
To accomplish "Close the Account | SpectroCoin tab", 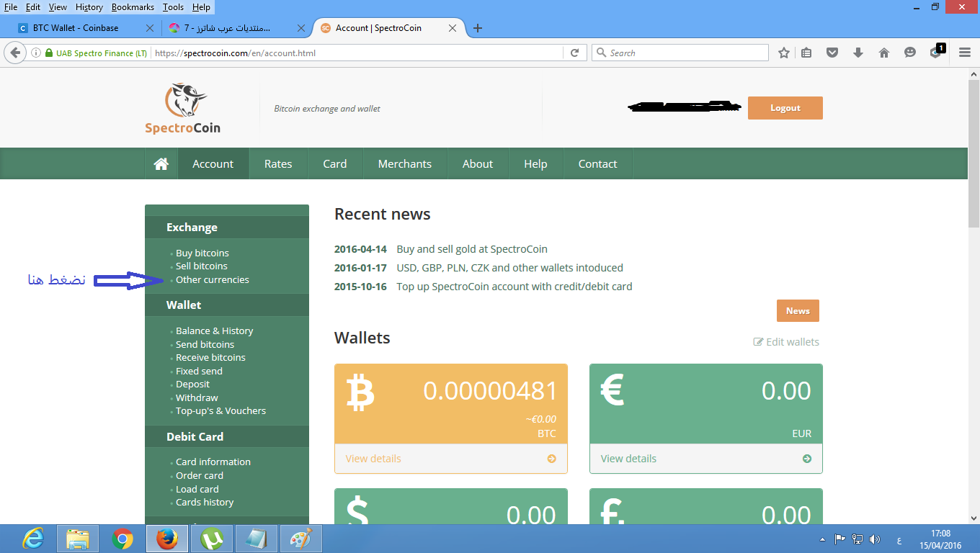I will [453, 28].
